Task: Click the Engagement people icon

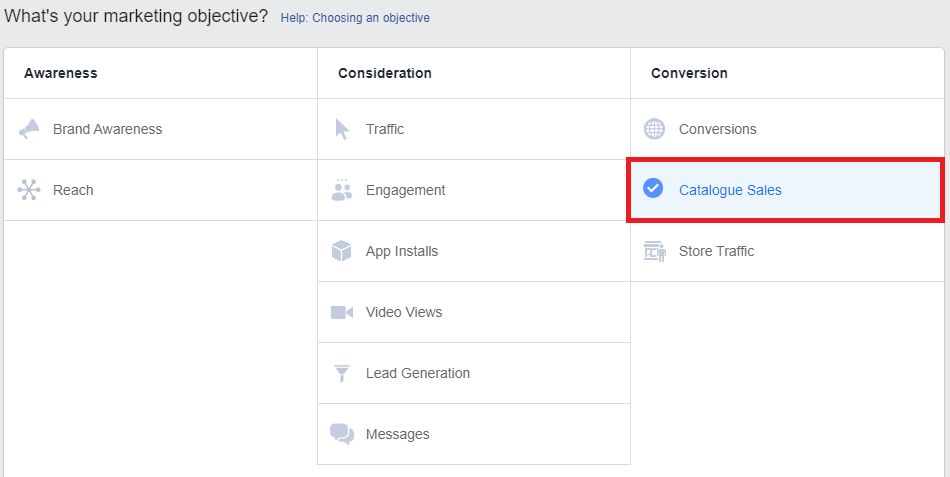Action: coord(342,190)
